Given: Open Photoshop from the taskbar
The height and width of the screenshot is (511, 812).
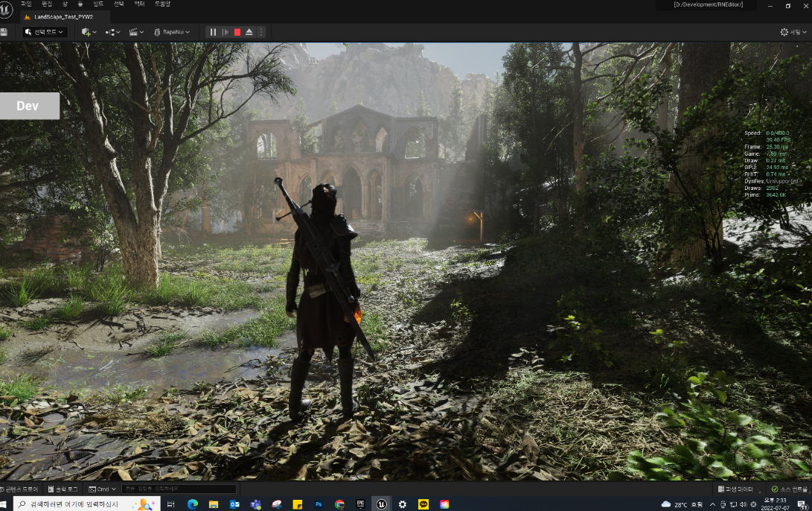Looking at the screenshot, I should (319, 504).
